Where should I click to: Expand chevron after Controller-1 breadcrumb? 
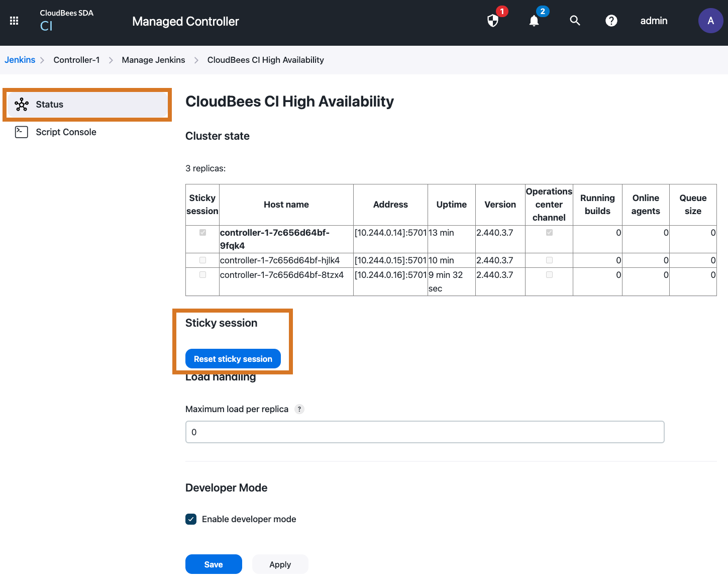pyautogui.click(x=111, y=60)
